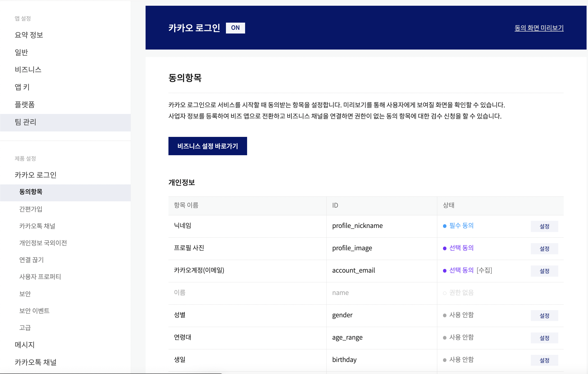Click 사용 안함 status of gender row
The image size is (588, 374).
(x=458, y=315)
